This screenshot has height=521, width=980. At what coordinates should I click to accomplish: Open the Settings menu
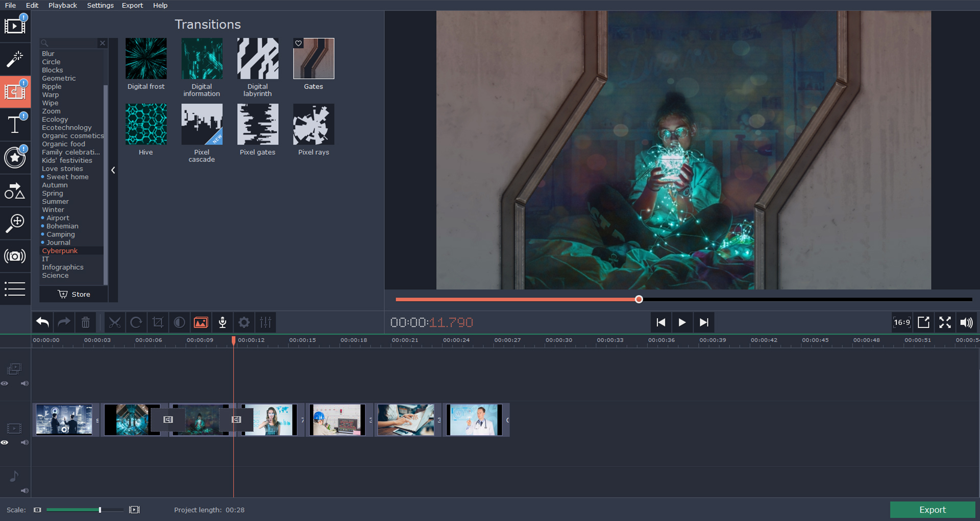(100, 5)
